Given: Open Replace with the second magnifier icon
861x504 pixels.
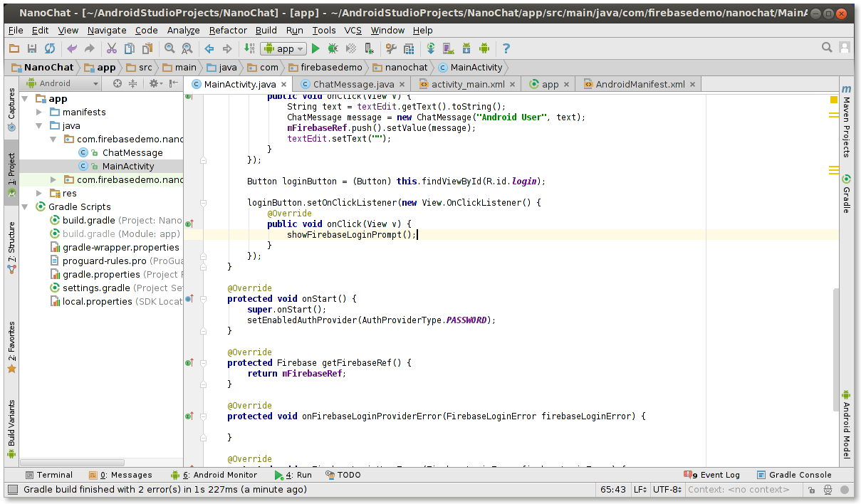Looking at the screenshot, I should [x=187, y=48].
